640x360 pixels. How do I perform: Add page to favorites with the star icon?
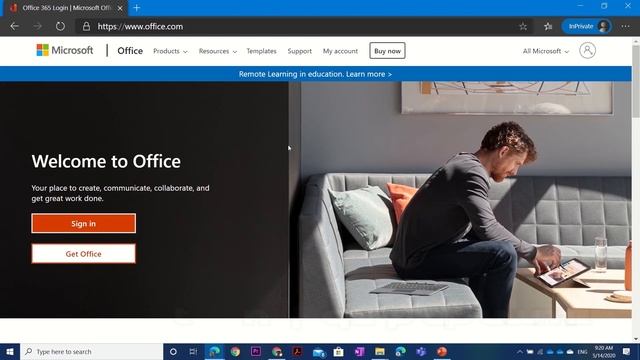pos(523,27)
